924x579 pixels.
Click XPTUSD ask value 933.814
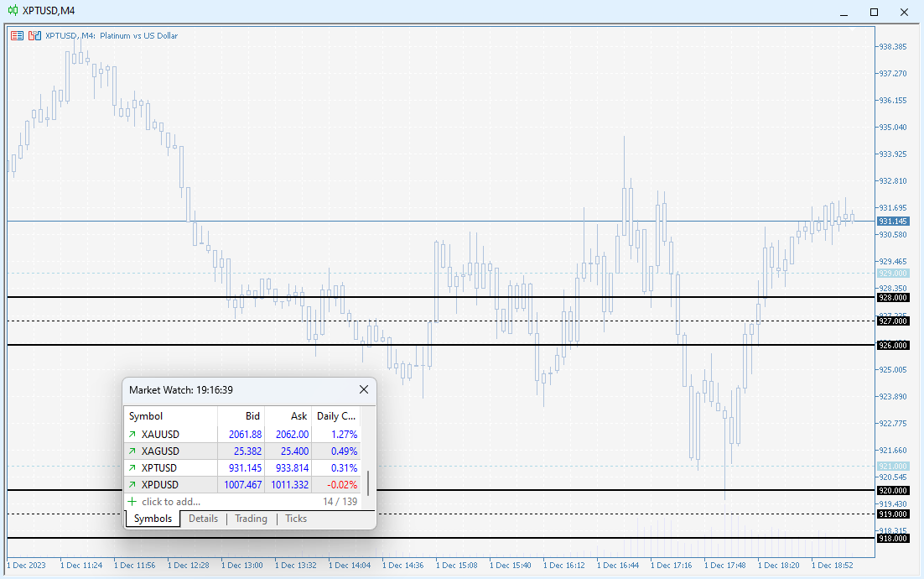click(x=293, y=468)
